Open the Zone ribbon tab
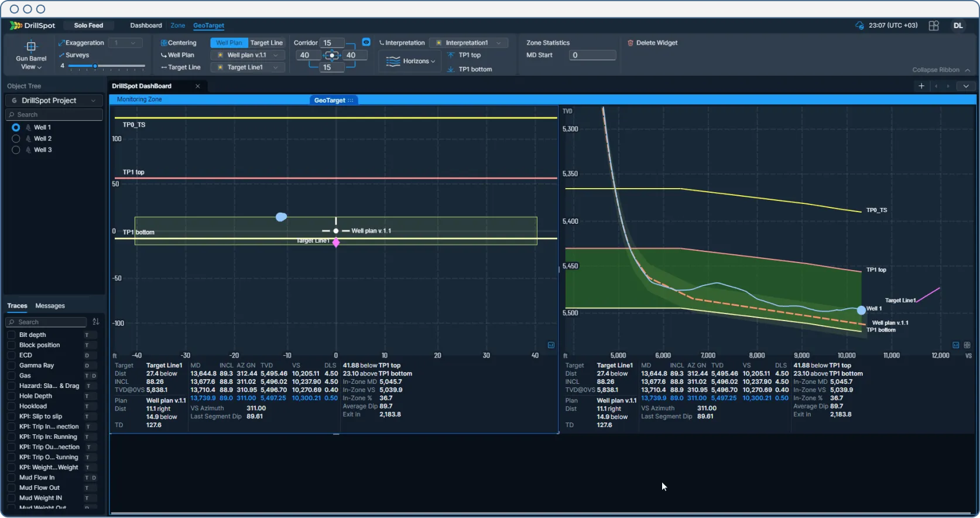The width and height of the screenshot is (980, 518). coord(177,26)
